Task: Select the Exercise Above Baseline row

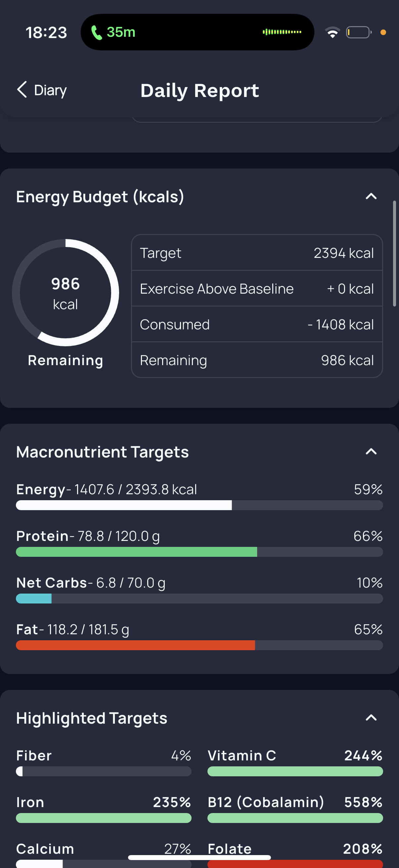Action: pos(257,288)
